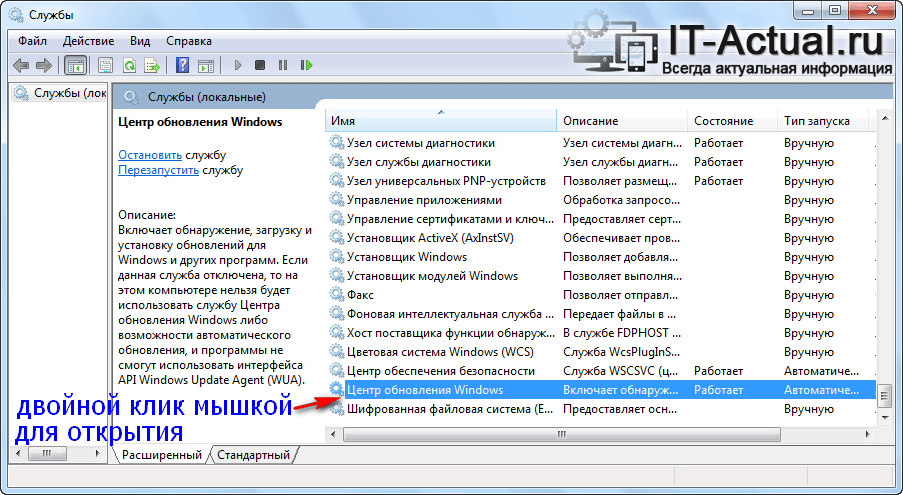Image resolution: width=903 pixels, height=495 pixels.
Task: Open the Вид menu
Action: 140,41
